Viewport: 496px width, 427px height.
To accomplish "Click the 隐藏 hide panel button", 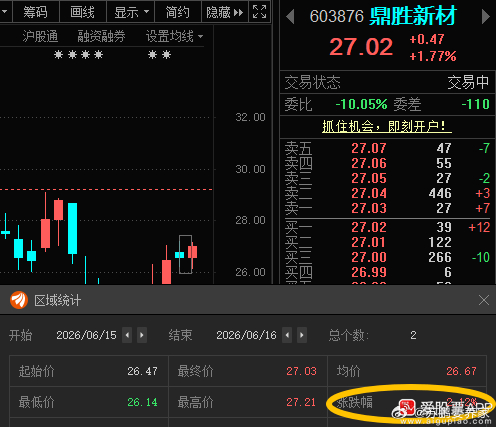I will tap(225, 12).
